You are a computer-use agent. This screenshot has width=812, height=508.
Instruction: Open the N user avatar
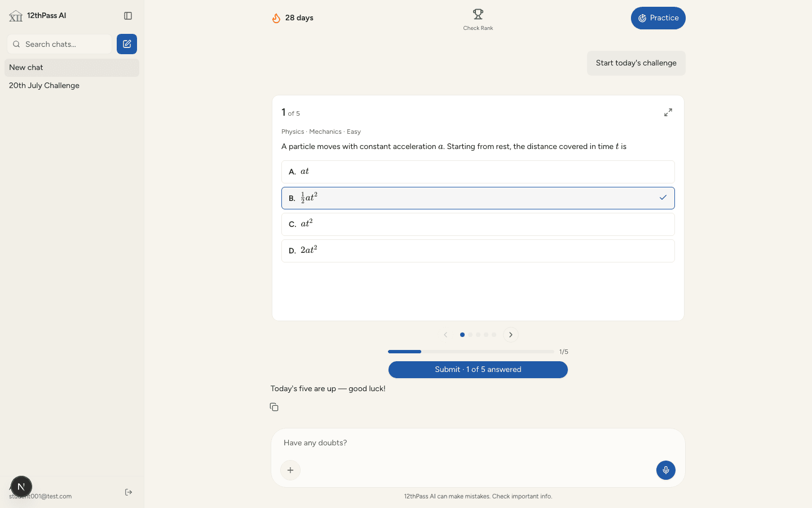click(21, 487)
